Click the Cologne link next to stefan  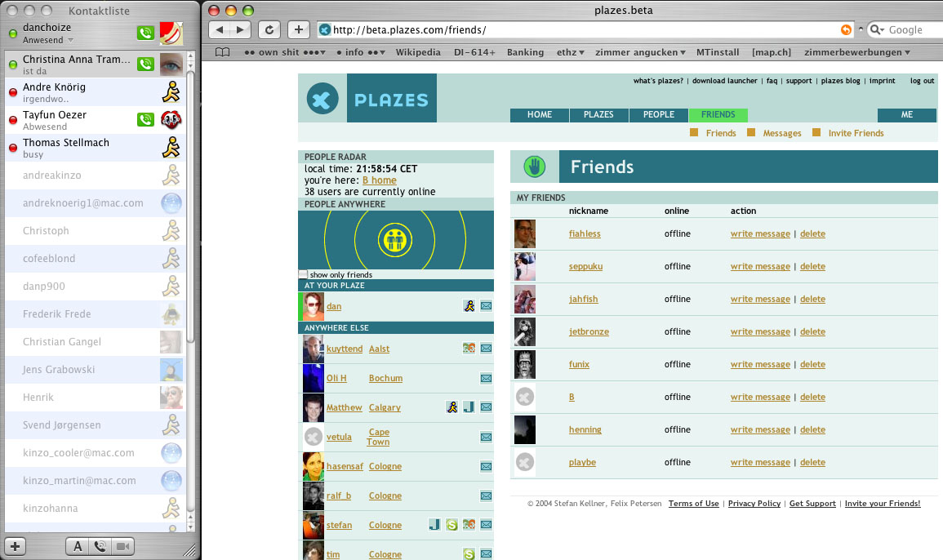385,525
